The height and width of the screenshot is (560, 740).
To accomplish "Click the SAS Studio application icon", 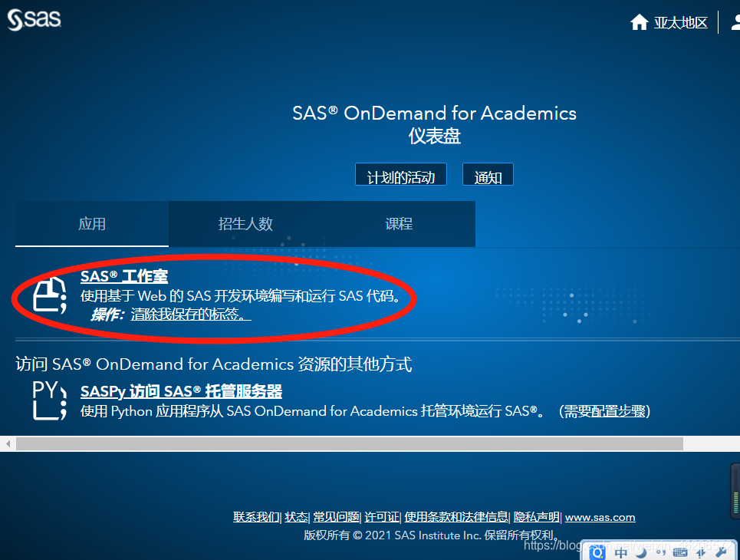I will (x=50, y=295).
